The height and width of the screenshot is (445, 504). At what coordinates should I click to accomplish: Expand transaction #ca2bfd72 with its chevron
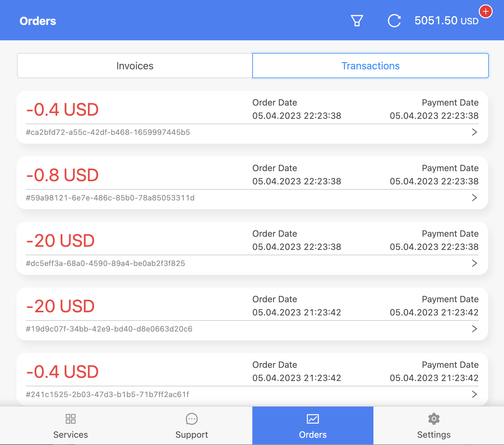[x=474, y=132]
